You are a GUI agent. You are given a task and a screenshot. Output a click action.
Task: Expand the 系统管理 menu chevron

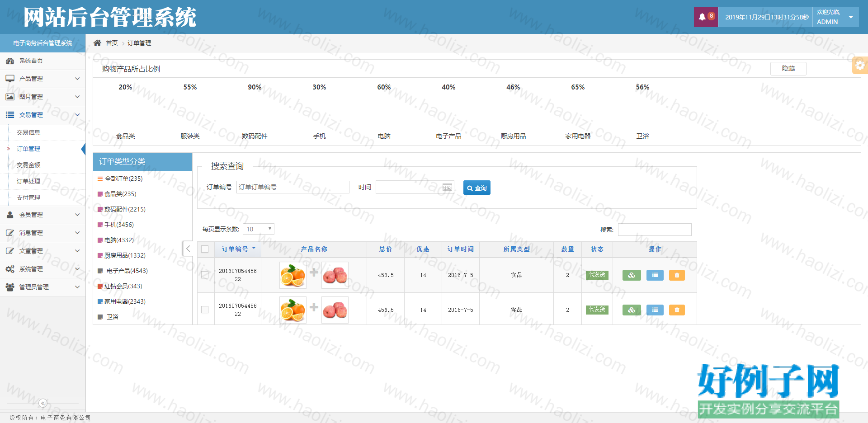pos(77,269)
